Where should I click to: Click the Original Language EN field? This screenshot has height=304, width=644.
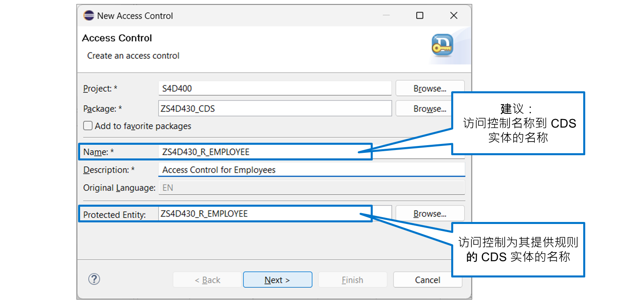[x=312, y=188]
